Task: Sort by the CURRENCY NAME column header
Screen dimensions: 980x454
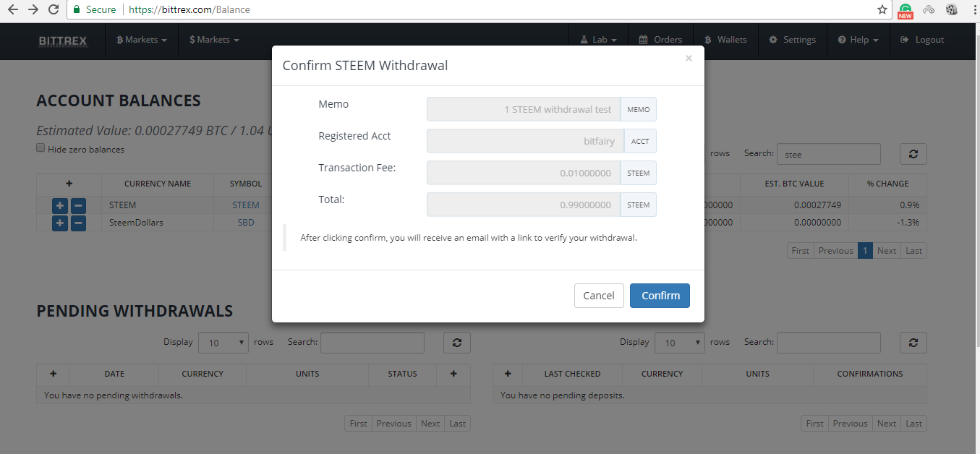Action: coord(158,184)
